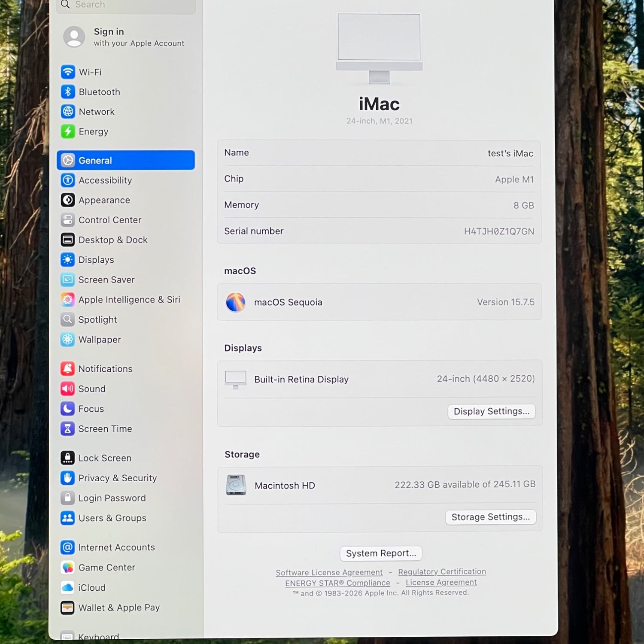Open the Software License Agreement link
Image resolution: width=644 pixels, height=644 pixels.
(329, 572)
